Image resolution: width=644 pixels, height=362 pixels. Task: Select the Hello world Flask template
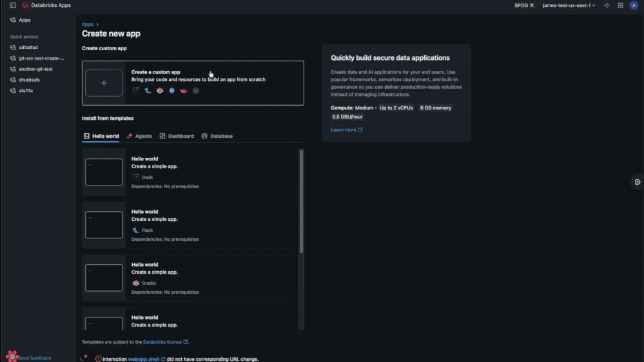pos(190,225)
